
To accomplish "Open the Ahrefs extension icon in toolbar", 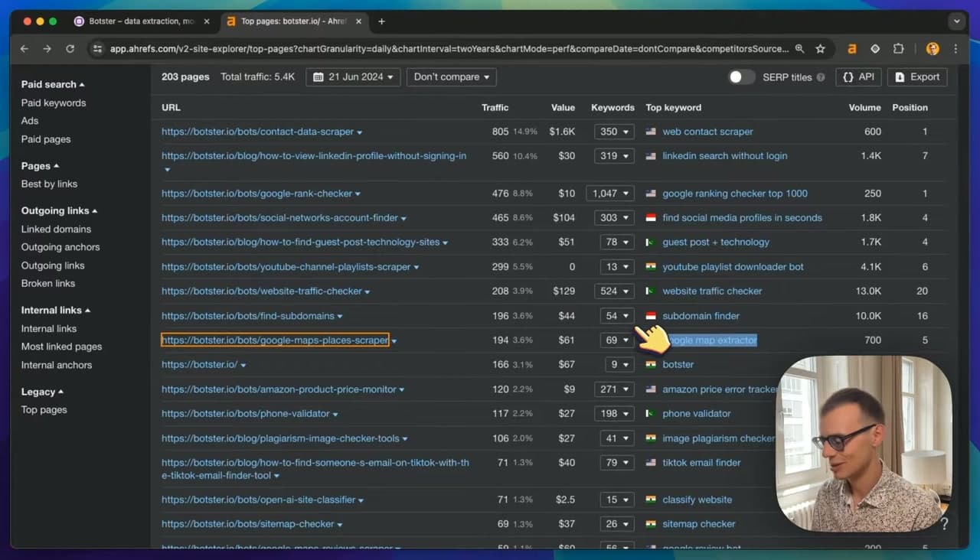I will [x=851, y=48].
